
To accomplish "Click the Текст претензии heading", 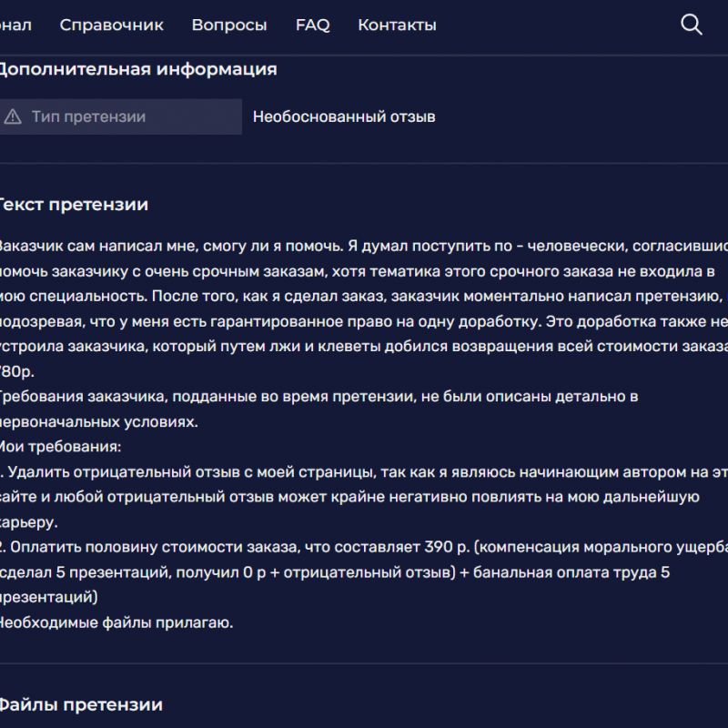I will click(x=73, y=205).
